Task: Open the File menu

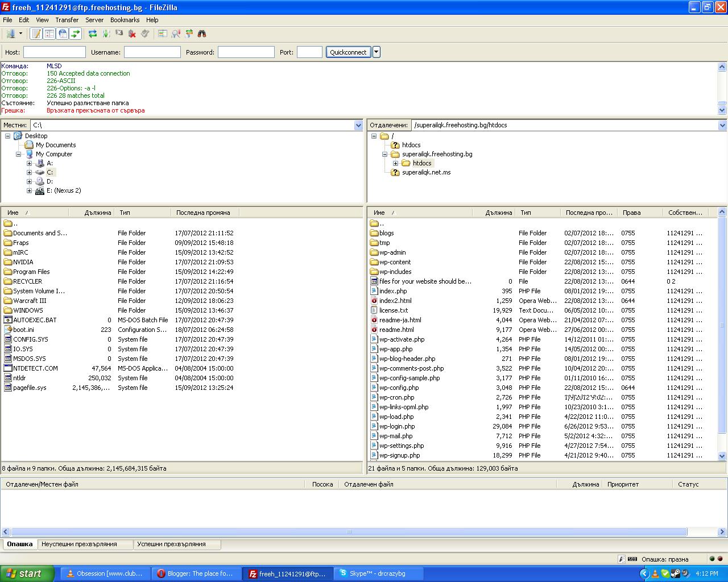Action: 7,20
